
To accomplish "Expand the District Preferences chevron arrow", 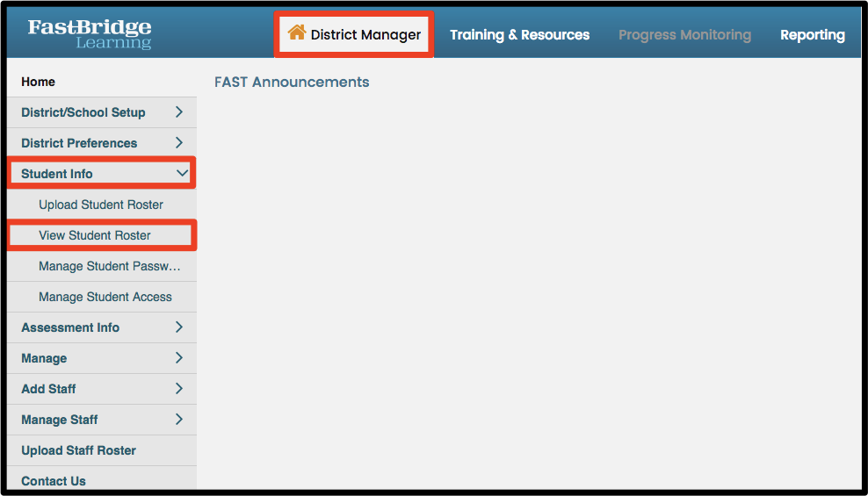I will pos(179,143).
